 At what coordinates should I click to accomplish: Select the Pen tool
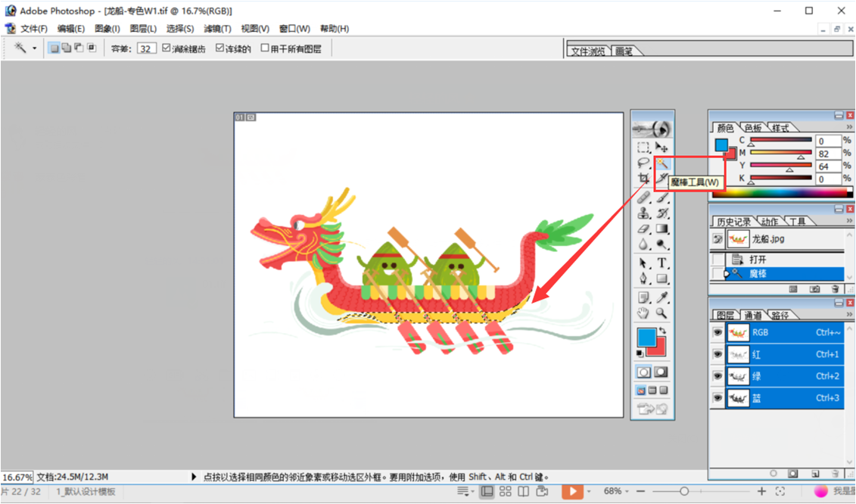point(643,278)
